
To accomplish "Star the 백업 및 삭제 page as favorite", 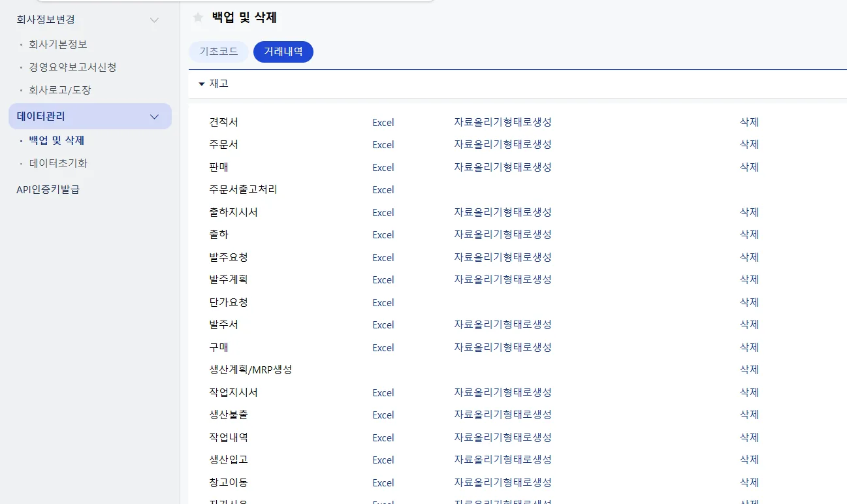I will click(198, 18).
